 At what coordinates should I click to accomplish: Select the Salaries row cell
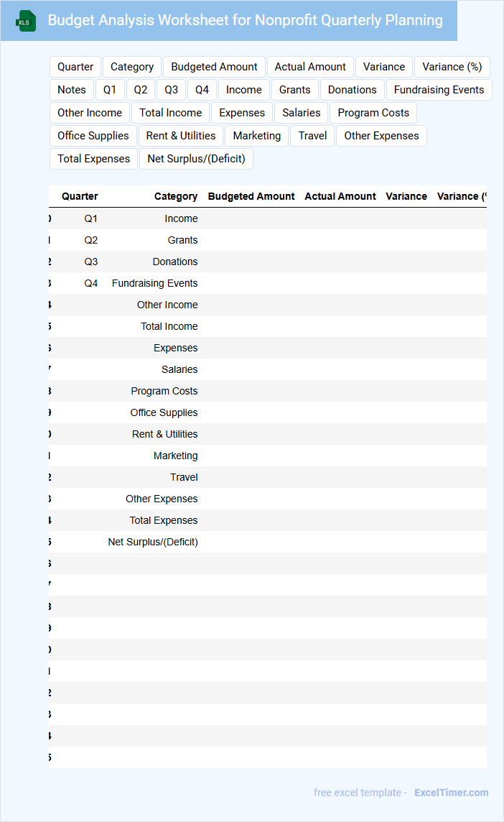click(x=179, y=369)
